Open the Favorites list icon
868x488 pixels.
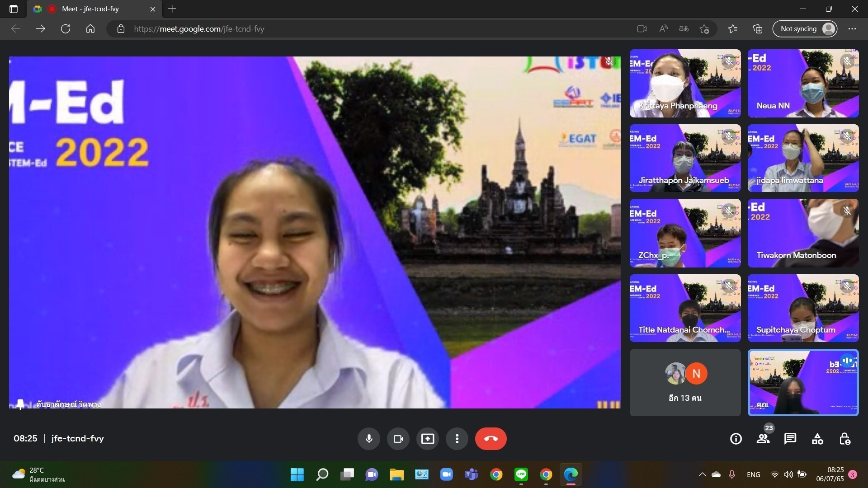pyautogui.click(x=733, y=29)
